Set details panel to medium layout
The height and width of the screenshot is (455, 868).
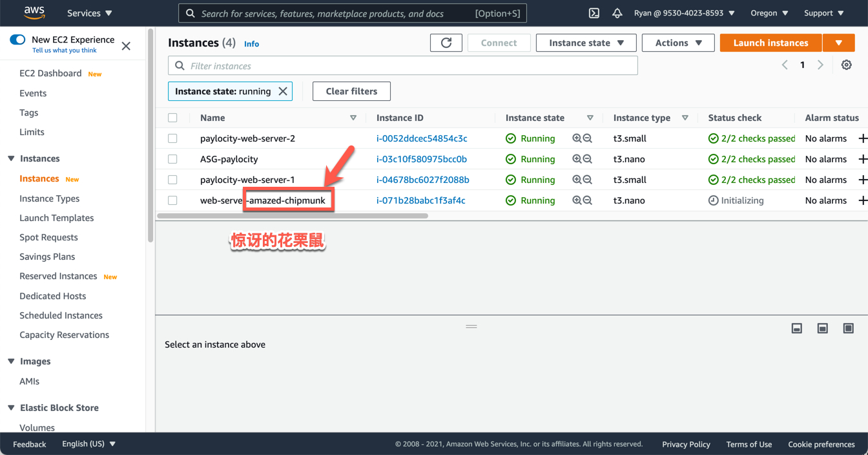pos(823,328)
